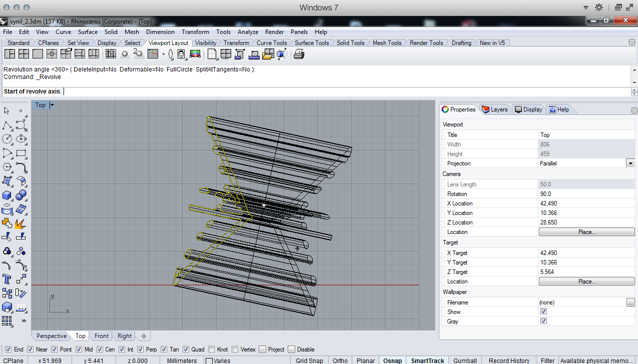The image size is (638, 364).
Task: Click Place button for Target location
Action: pyautogui.click(x=586, y=281)
